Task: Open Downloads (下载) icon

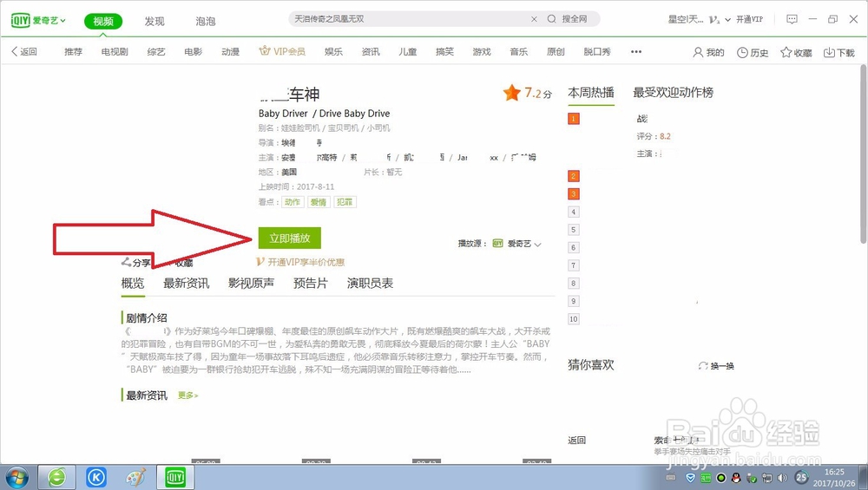Action: coord(839,53)
